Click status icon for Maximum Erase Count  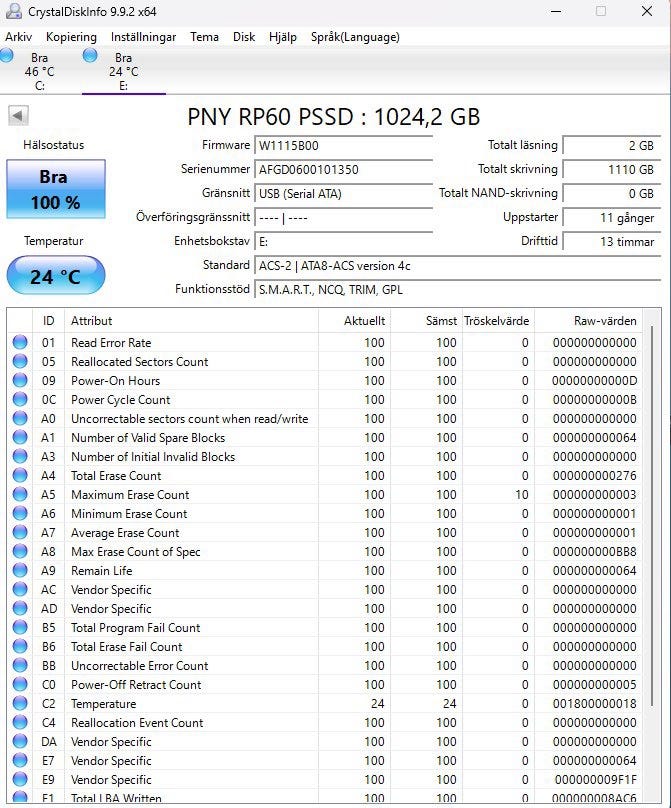[20, 494]
